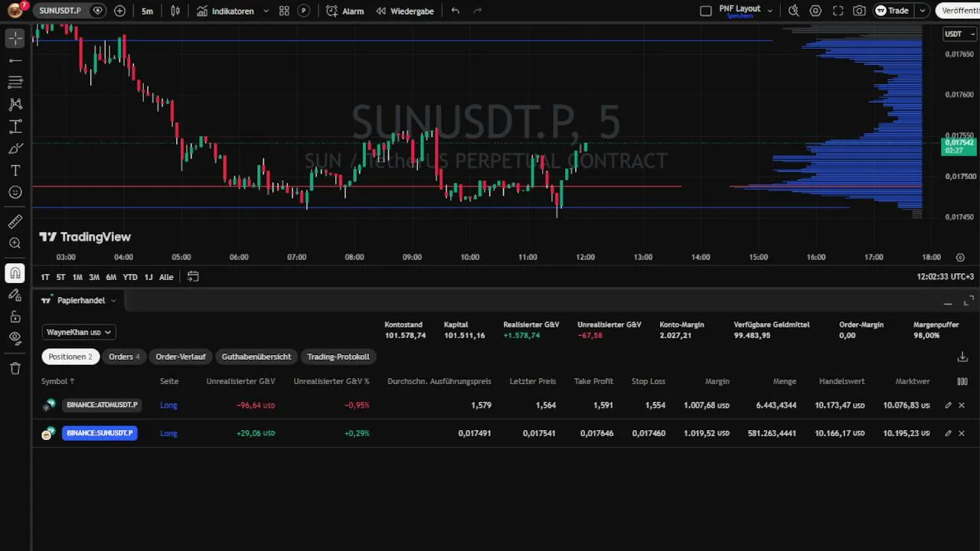Open the 5m timeframe selector
980x551 pixels.
coord(147,11)
